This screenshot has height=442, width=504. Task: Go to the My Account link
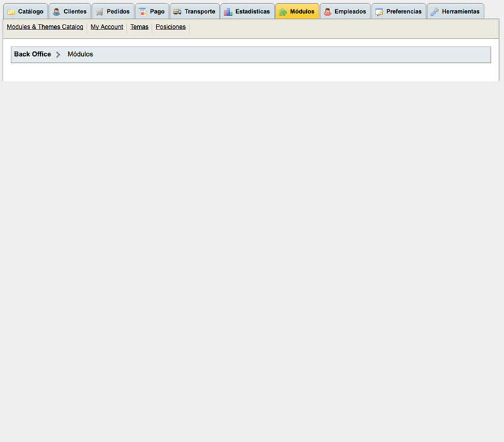coord(106,28)
